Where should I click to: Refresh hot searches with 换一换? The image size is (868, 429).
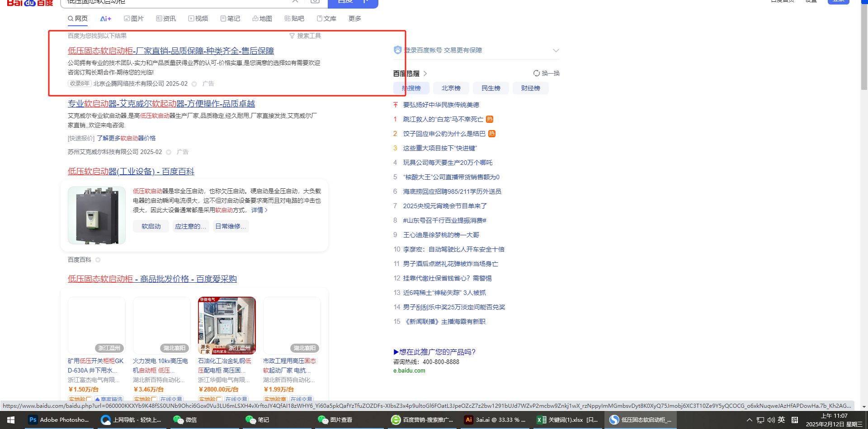(547, 73)
